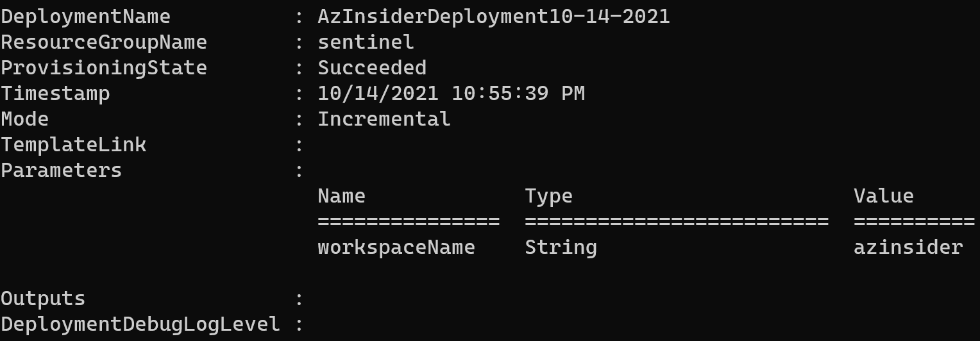Click the 10/14/2021 10:55:39 PM timestamp
The image size is (980, 341).
point(452,94)
